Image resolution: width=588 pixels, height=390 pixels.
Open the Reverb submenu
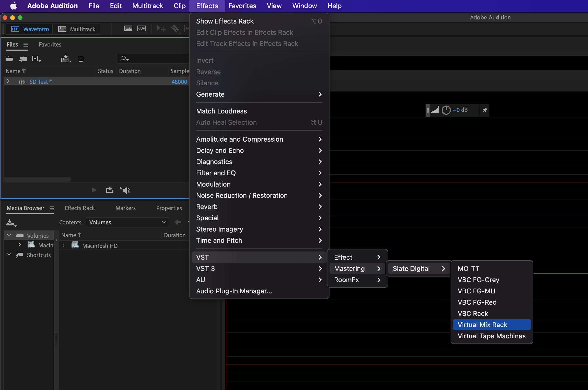coord(259,207)
